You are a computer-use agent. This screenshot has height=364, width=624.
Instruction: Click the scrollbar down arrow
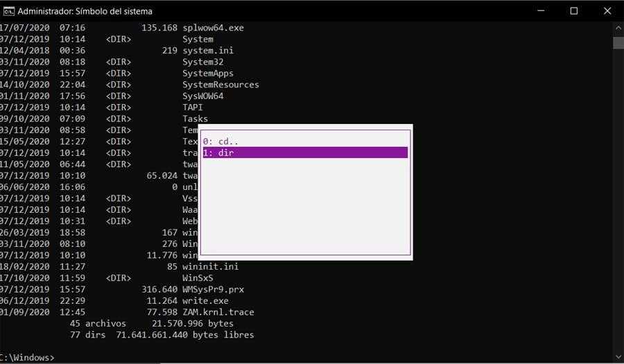click(x=618, y=357)
